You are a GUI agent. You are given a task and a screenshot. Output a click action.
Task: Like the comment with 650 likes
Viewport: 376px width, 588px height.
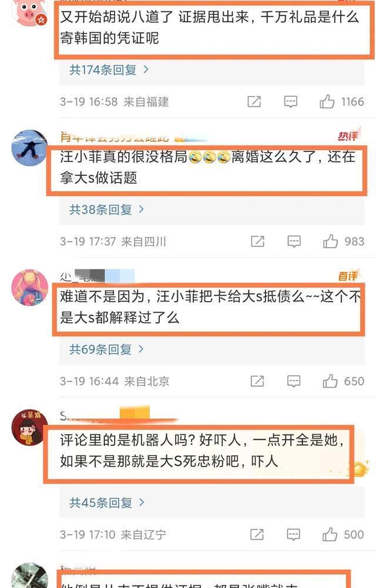[x=330, y=381]
